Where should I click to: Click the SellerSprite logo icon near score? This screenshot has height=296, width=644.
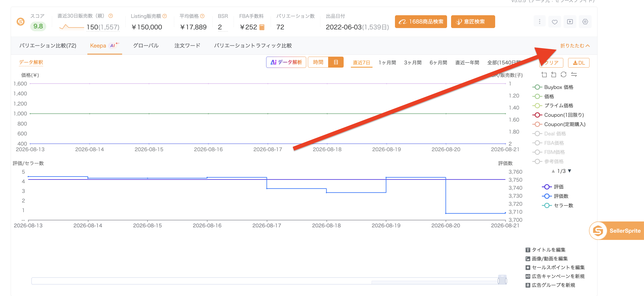tap(21, 22)
